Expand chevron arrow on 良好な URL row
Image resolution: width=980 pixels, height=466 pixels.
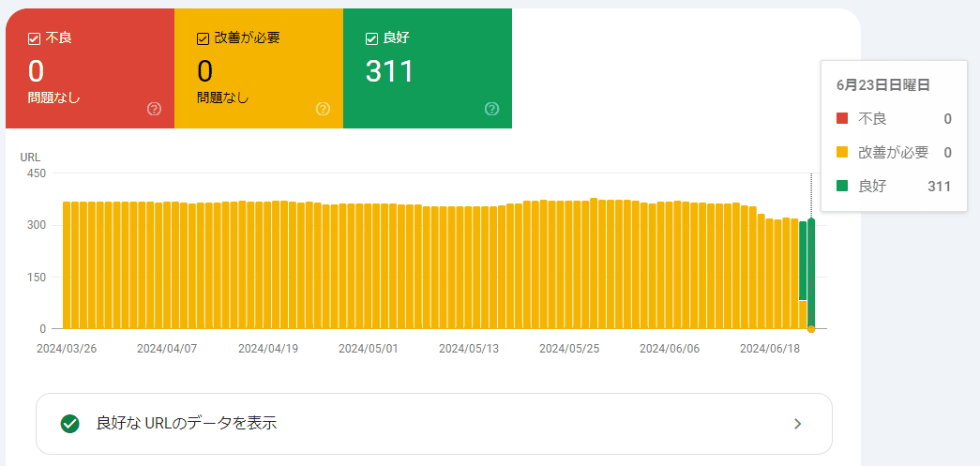[x=797, y=424]
